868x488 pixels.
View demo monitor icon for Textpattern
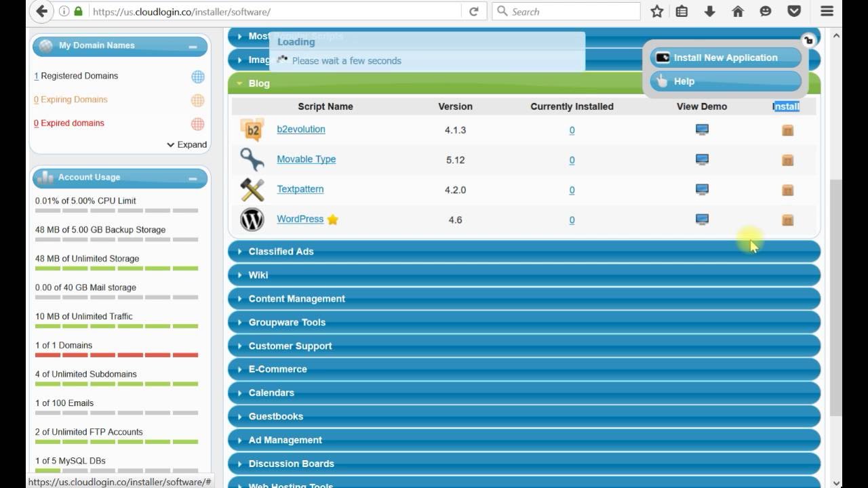pos(702,189)
